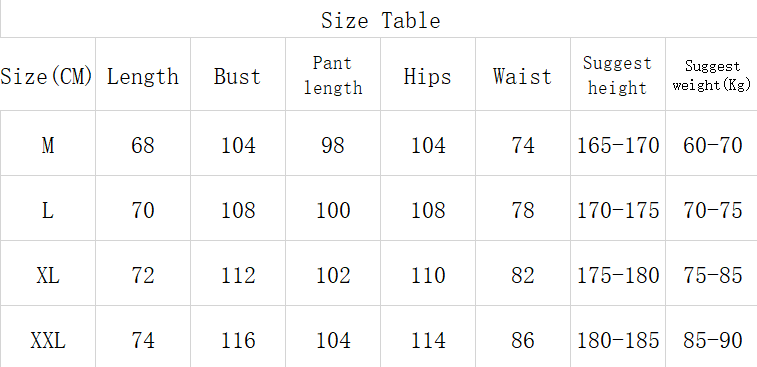Image resolution: width=757 pixels, height=367 pixels.
Task: Select the Size(CM) column header
Action: tap(46, 76)
